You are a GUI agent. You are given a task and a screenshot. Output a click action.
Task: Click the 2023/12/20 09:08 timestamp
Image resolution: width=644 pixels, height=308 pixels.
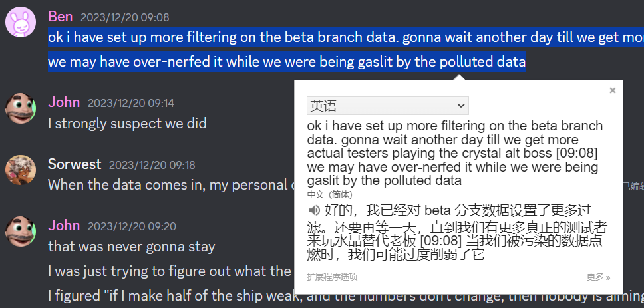point(124,17)
